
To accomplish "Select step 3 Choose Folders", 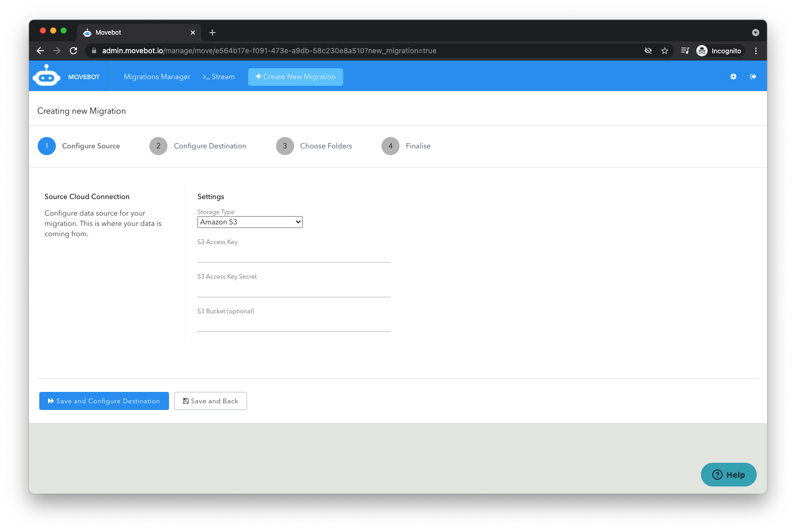I will point(314,146).
